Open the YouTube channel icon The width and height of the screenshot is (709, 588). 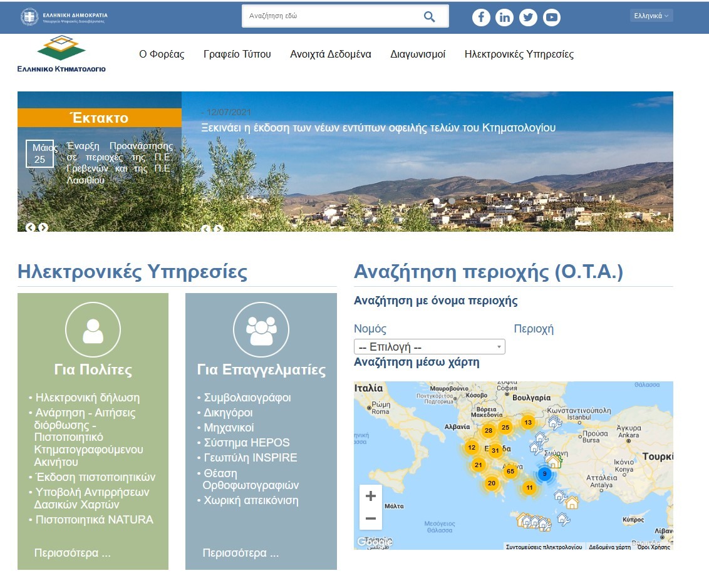coord(552,16)
